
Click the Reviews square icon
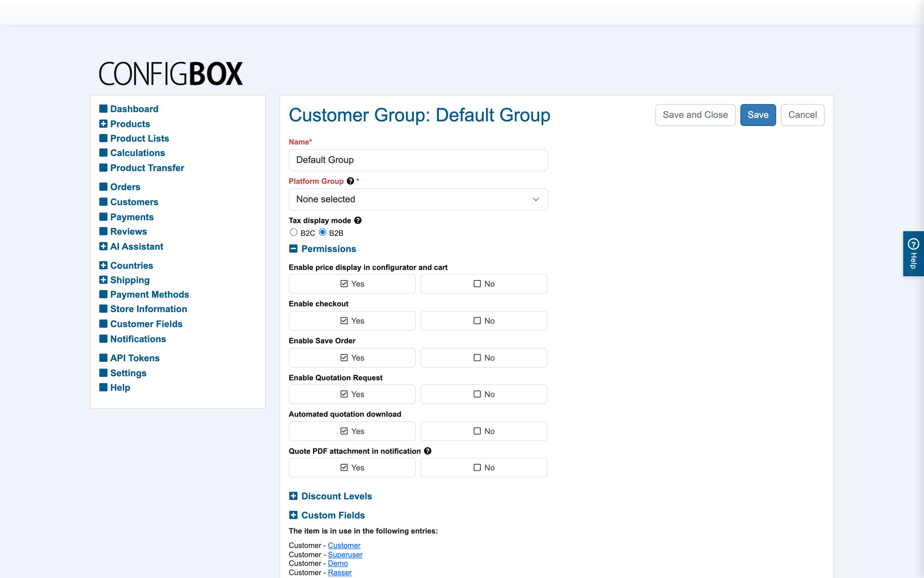[x=103, y=231]
